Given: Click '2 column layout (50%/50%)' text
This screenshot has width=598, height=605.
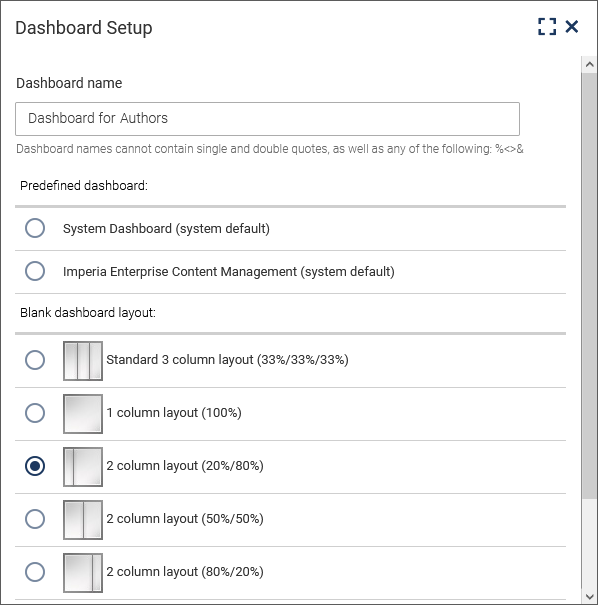Looking at the screenshot, I should coord(185,519).
